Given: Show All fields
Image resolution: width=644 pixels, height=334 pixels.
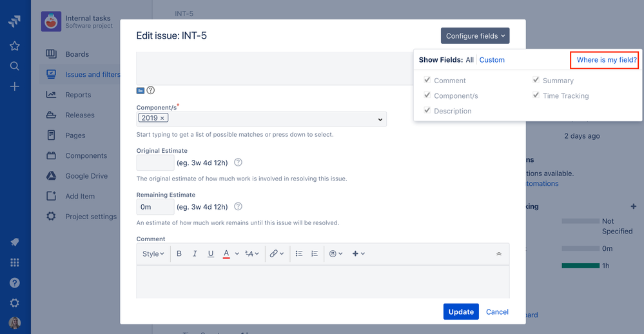Looking at the screenshot, I should click(470, 59).
